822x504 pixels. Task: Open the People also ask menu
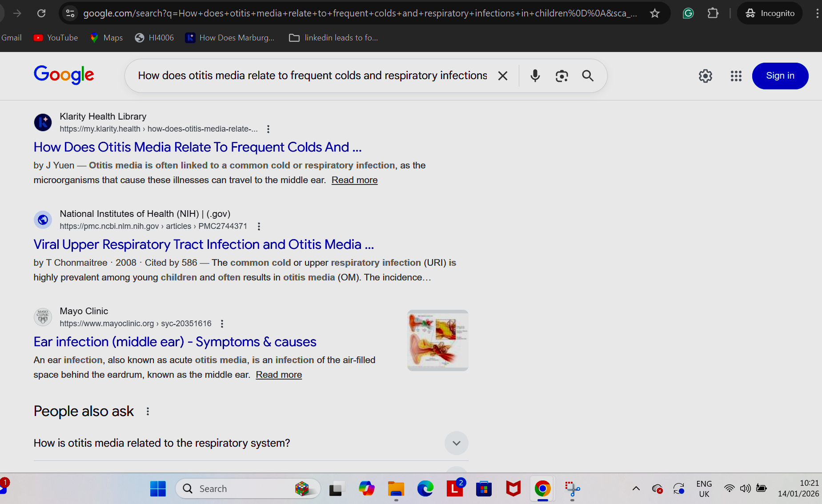(148, 411)
